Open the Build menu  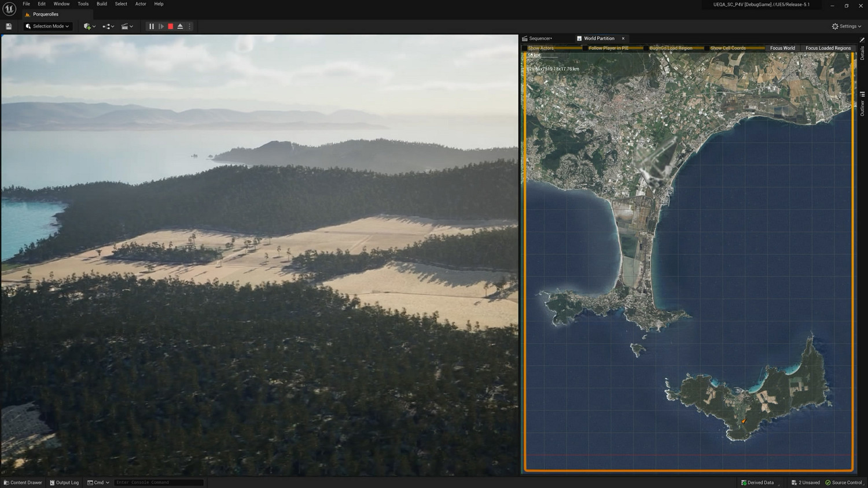point(102,4)
